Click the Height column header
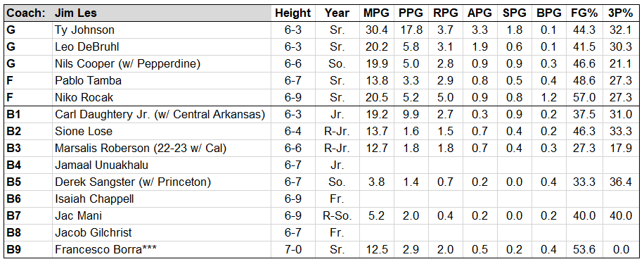The width and height of the screenshot is (644, 264). [293, 13]
